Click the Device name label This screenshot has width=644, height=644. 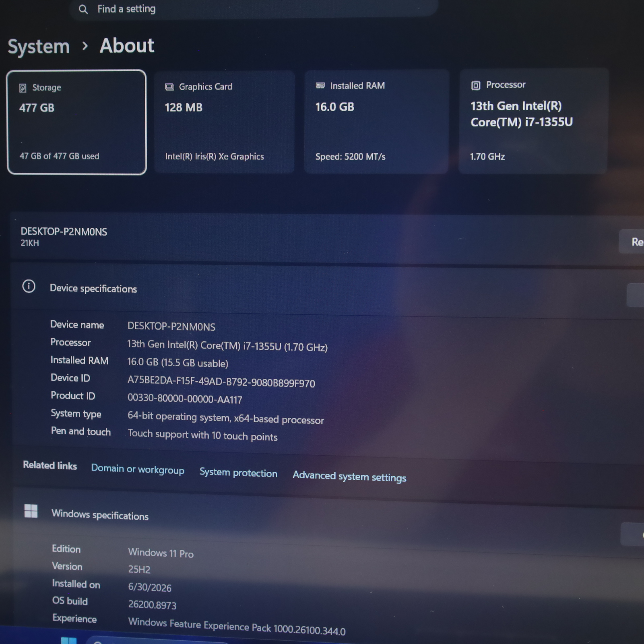[x=77, y=325]
